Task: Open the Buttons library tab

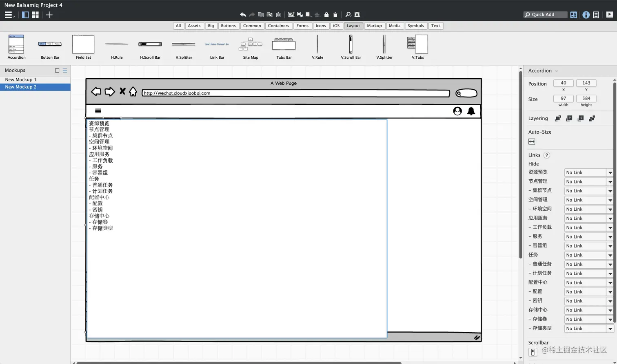Action: click(x=228, y=26)
